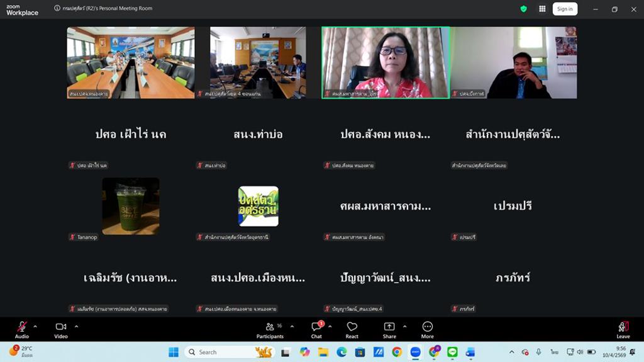Open the green encryption shield icon
This screenshot has height=362, width=644.
pos(523,9)
